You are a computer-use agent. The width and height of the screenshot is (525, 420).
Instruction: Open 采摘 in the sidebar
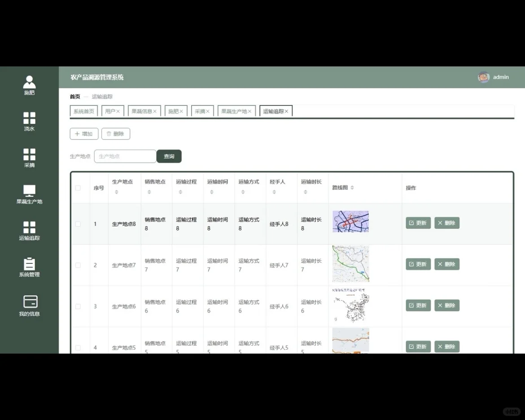pyautogui.click(x=29, y=158)
